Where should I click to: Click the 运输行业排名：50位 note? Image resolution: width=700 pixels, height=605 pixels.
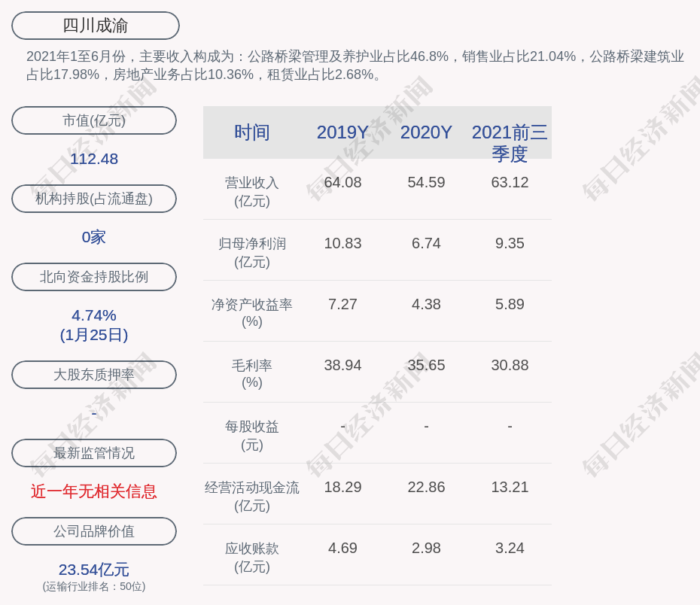[94, 586]
